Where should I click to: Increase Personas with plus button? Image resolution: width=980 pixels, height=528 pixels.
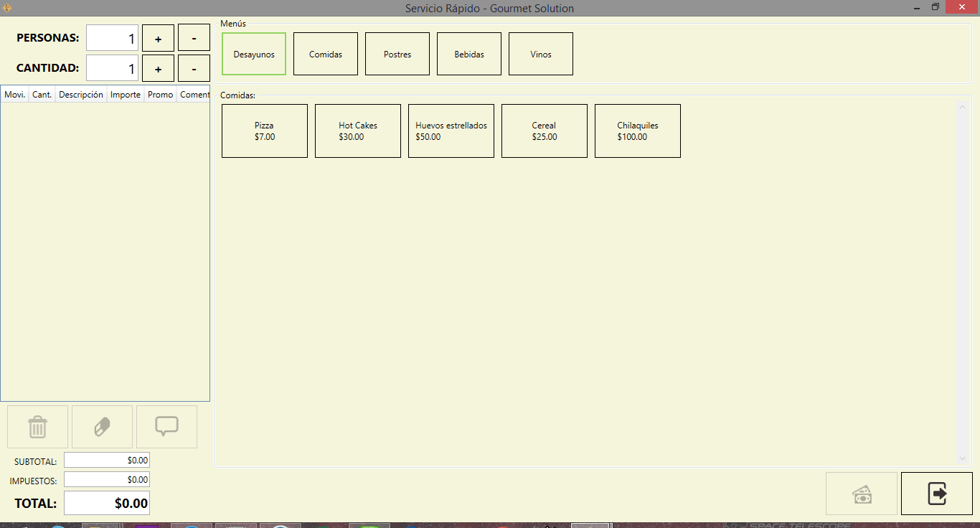(x=158, y=39)
